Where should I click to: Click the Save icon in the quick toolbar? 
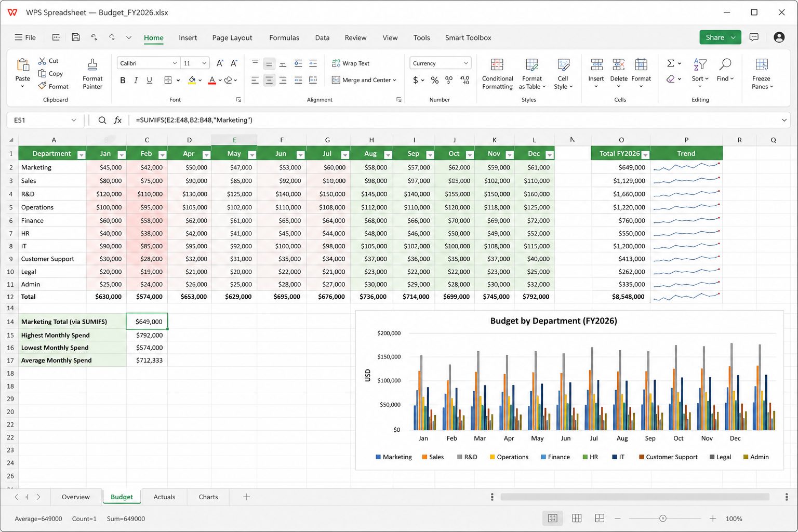[76, 37]
